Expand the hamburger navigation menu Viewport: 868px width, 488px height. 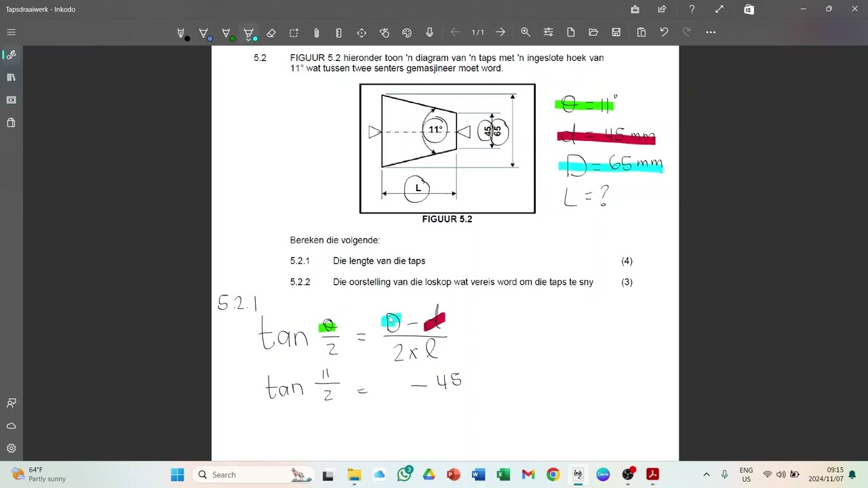click(11, 33)
